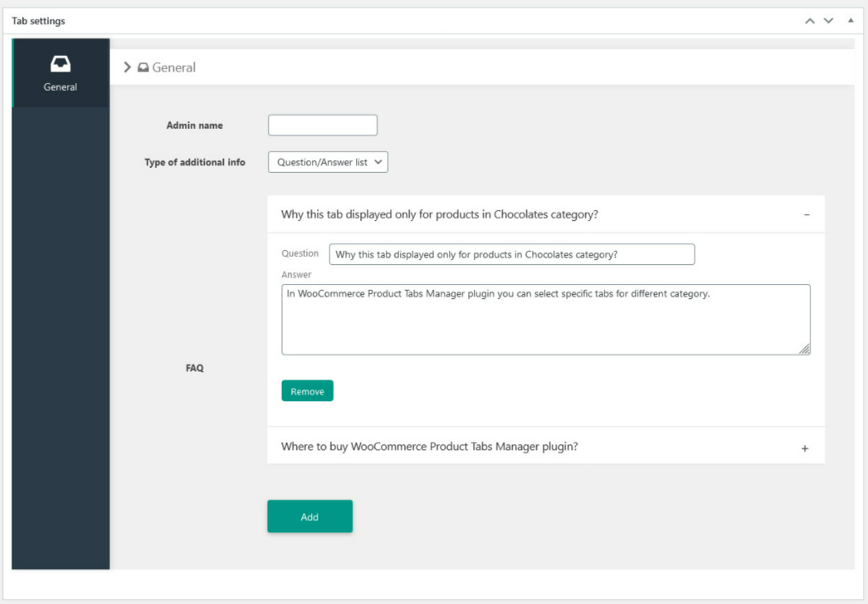Click the chevron arrow before General heading
Viewport: 868px width, 604px height.
127,67
